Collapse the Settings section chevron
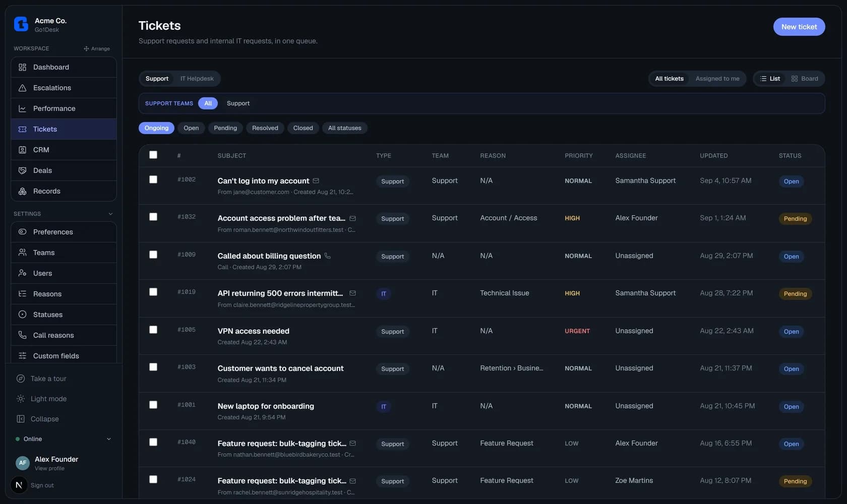This screenshot has height=504, width=847. tap(110, 214)
